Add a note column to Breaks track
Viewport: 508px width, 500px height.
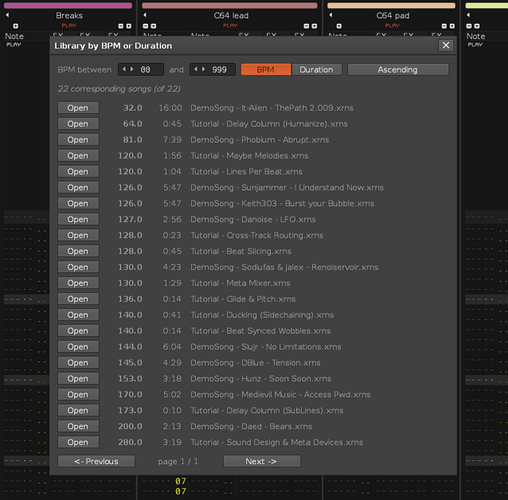click(x=16, y=26)
